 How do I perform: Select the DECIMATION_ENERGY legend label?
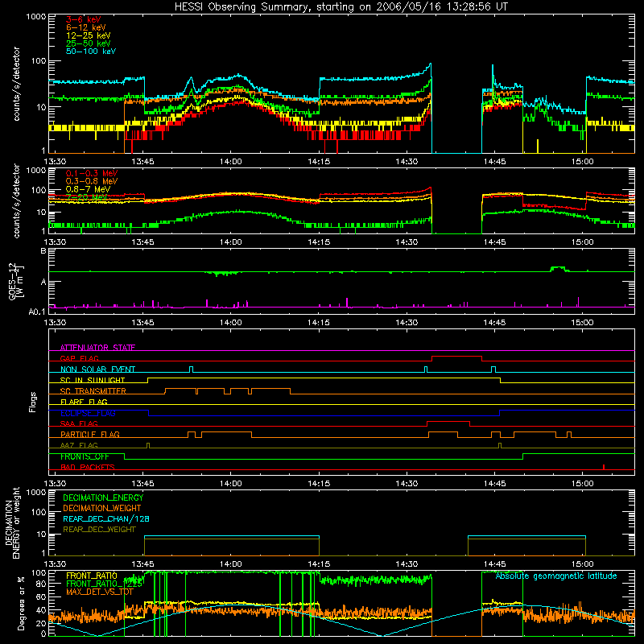pyautogui.click(x=103, y=497)
